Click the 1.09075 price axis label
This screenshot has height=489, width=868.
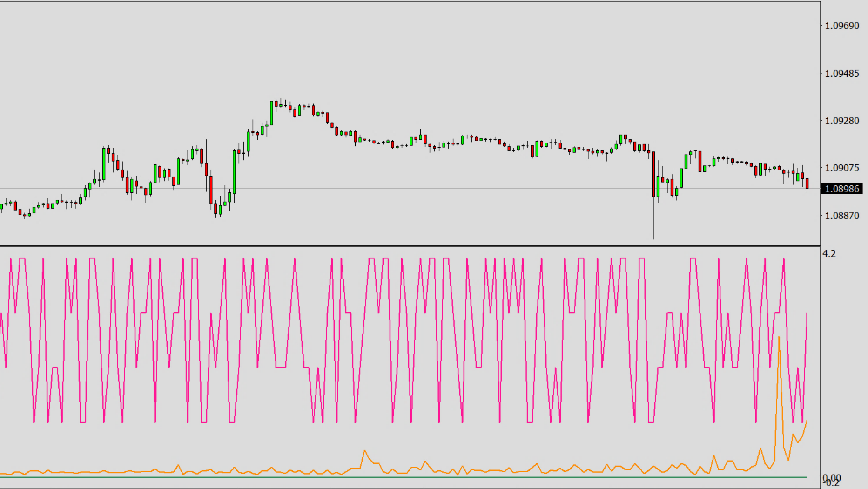(842, 168)
